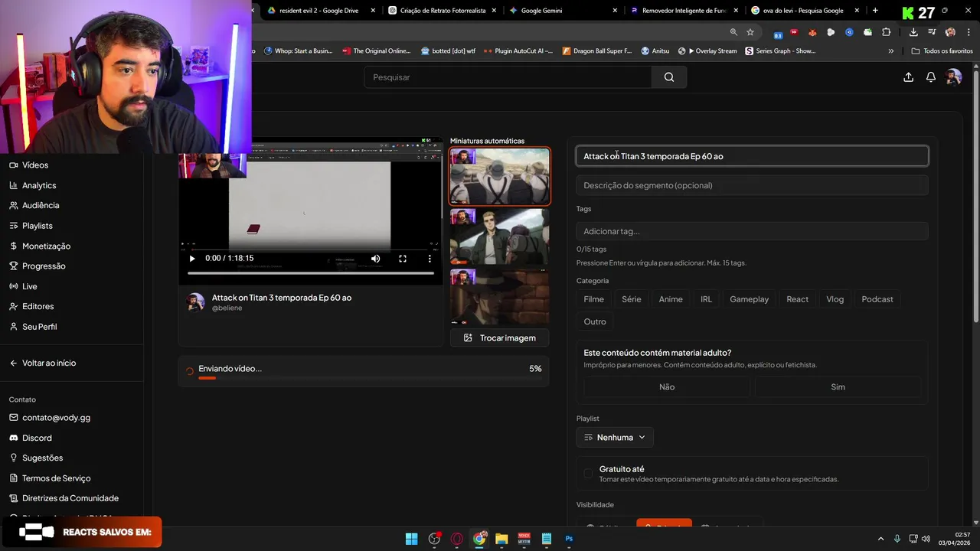Viewport: 980px width, 551px height.
Task: Open the Chrome extensions puzzle icon
Action: 886,32
